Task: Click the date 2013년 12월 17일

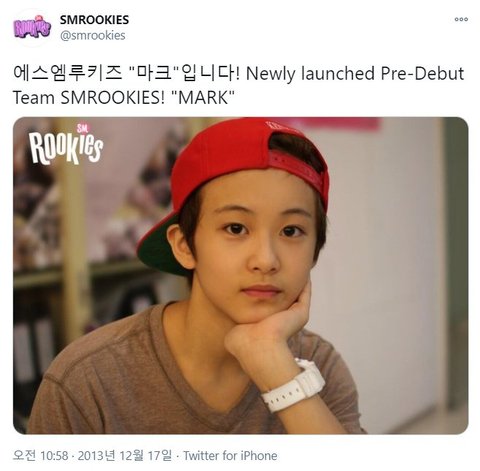Action: [125, 455]
